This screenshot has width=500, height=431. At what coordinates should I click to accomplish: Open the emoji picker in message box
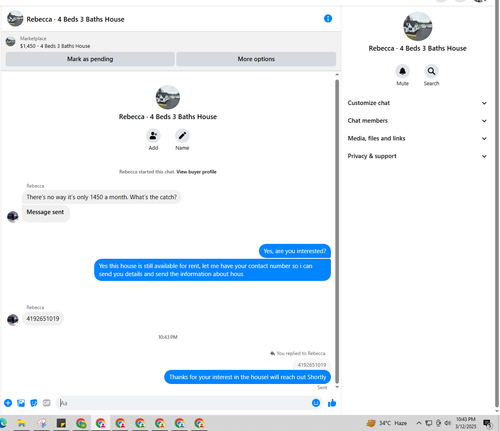pos(316,403)
